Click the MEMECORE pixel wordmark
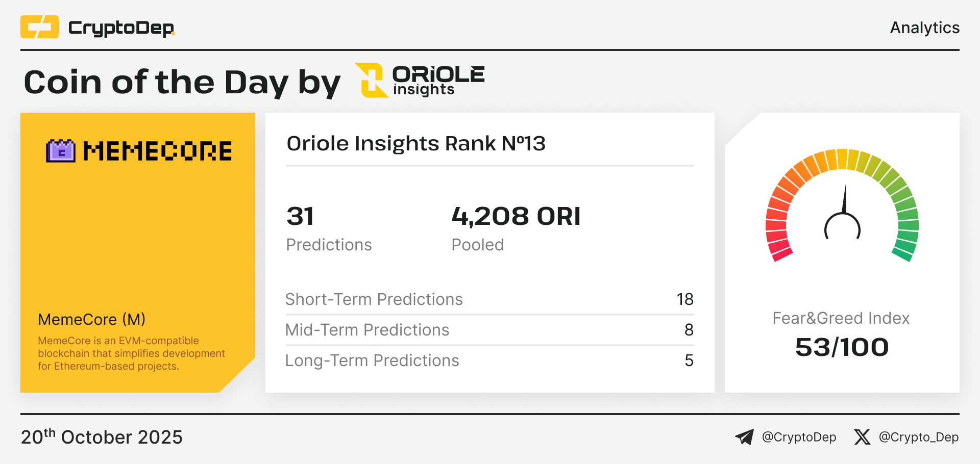Viewport: 980px width, 464px height. (157, 151)
